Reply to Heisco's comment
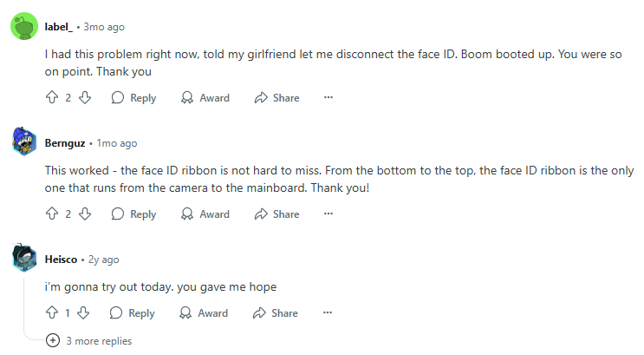644x355 pixels. coord(133,313)
